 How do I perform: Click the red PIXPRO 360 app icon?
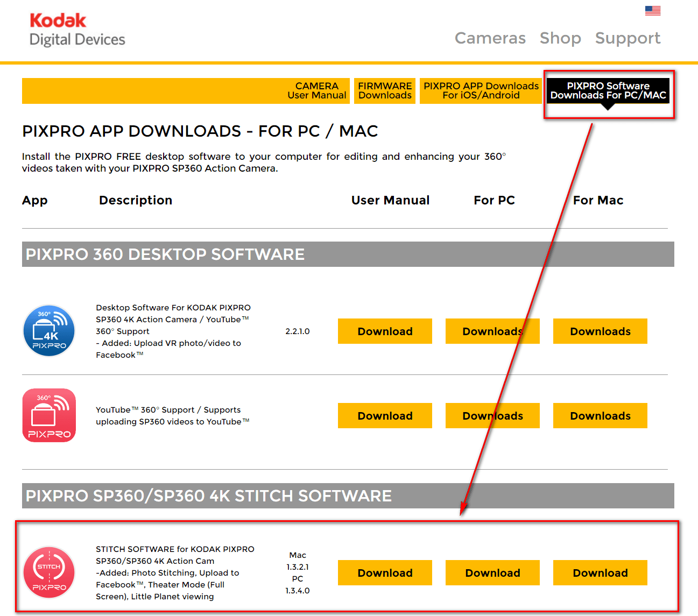click(x=49, y=415)
